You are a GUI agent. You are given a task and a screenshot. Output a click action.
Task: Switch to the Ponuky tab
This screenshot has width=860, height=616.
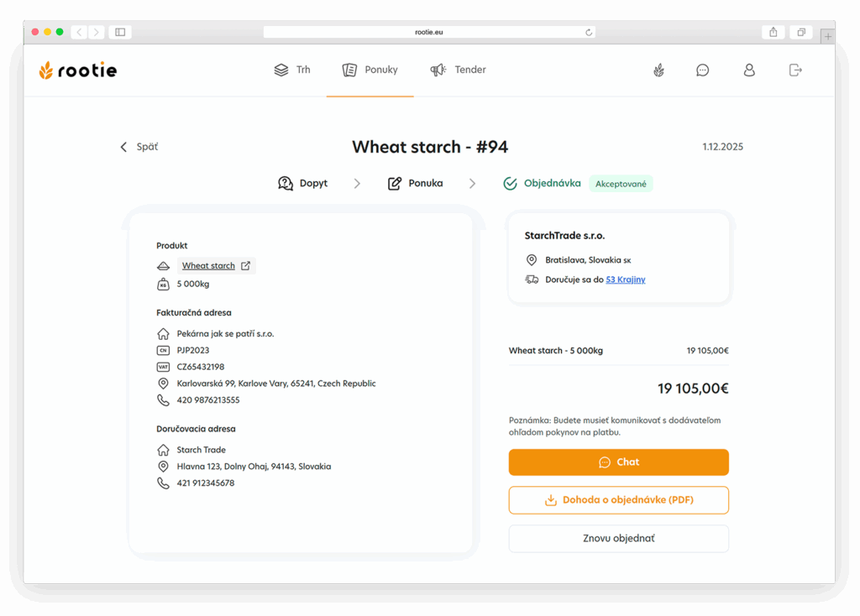click(x=370, y=70)
